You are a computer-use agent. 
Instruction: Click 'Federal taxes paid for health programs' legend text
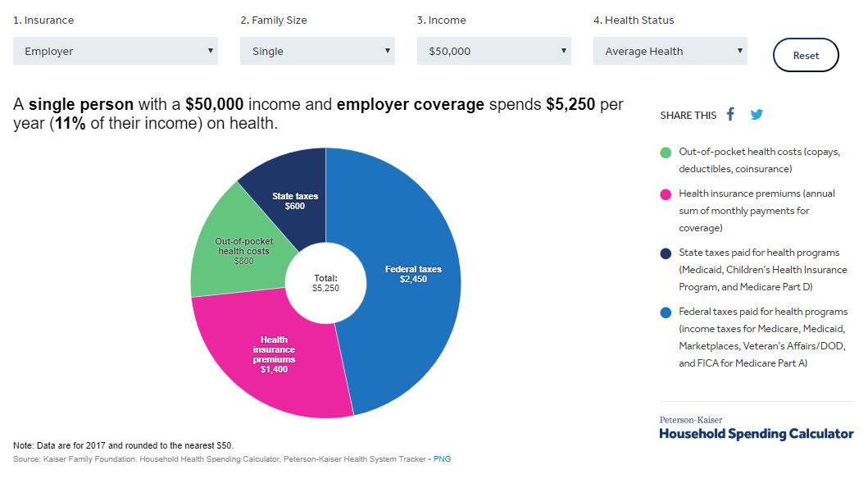763,312
